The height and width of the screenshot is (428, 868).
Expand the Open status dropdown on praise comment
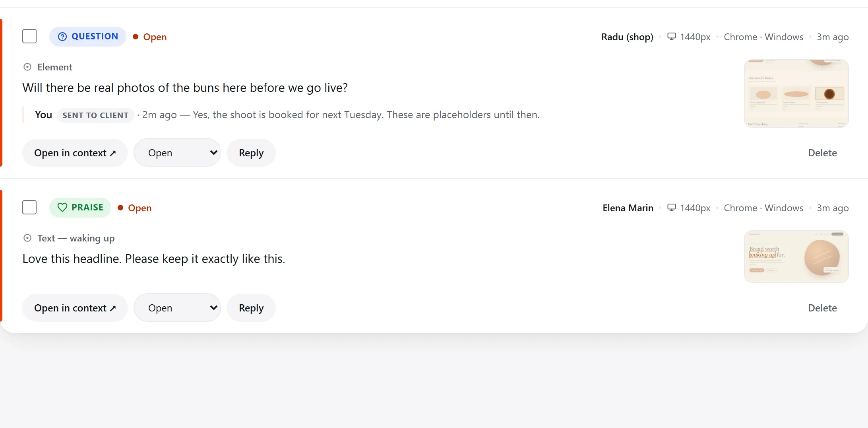pos(177,308)
